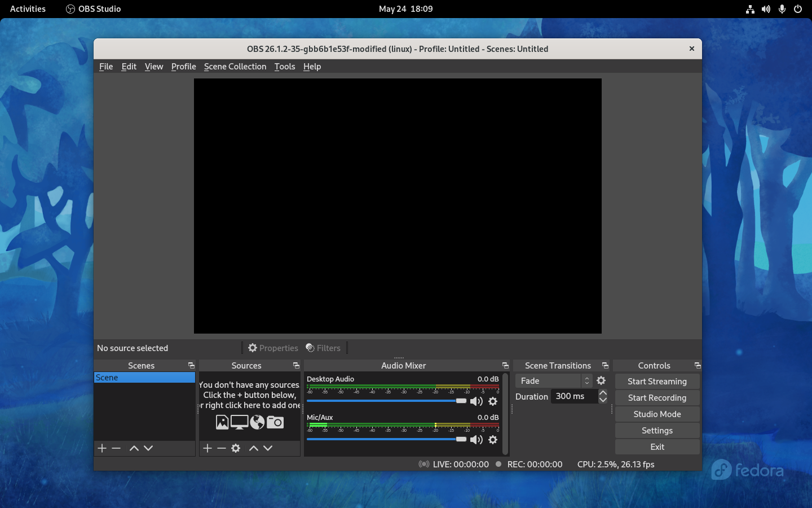Add a Browser source using the globe icon
812x508 pixels.
tap(257, 422)
